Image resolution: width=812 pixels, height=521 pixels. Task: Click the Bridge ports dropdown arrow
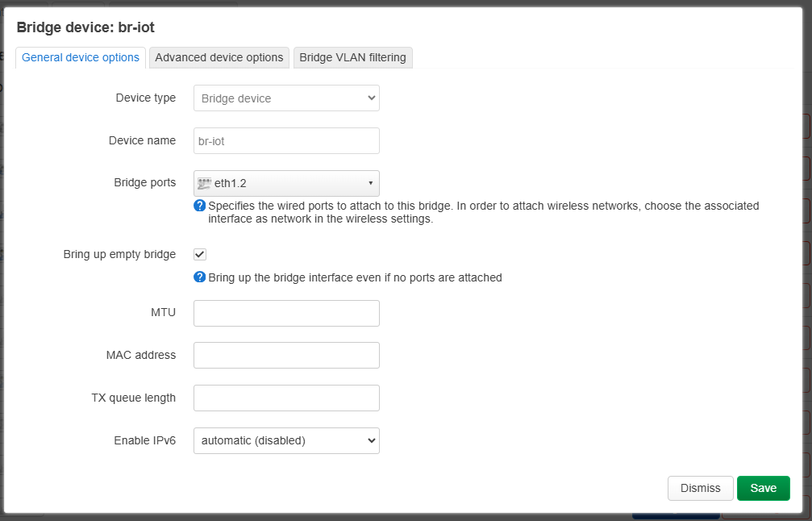point(370,183)
